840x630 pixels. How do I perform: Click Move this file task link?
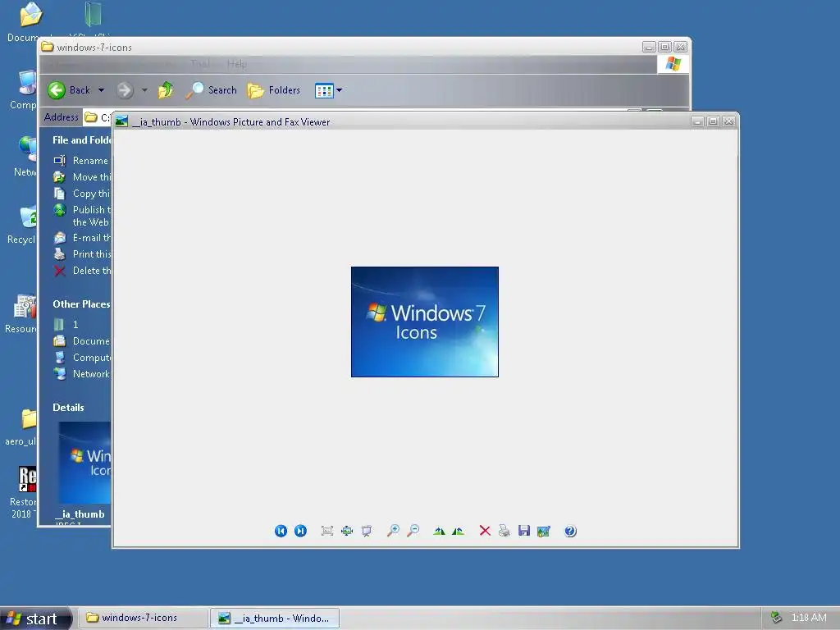pyautogui.click(x=82, y=177)
